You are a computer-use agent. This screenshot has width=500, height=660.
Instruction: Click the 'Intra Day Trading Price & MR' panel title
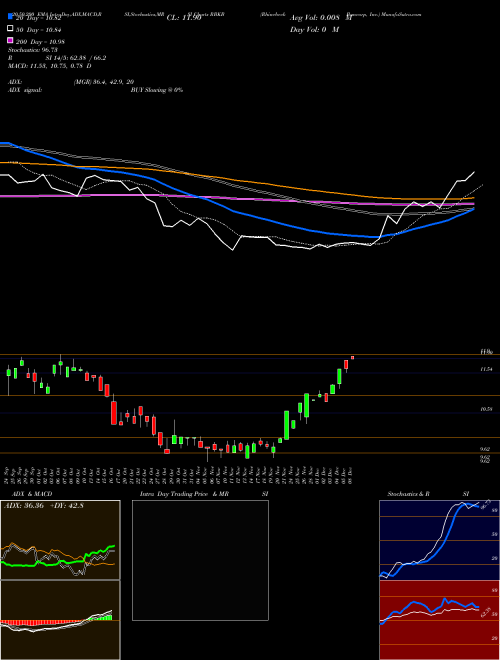[x=184, y=494]
